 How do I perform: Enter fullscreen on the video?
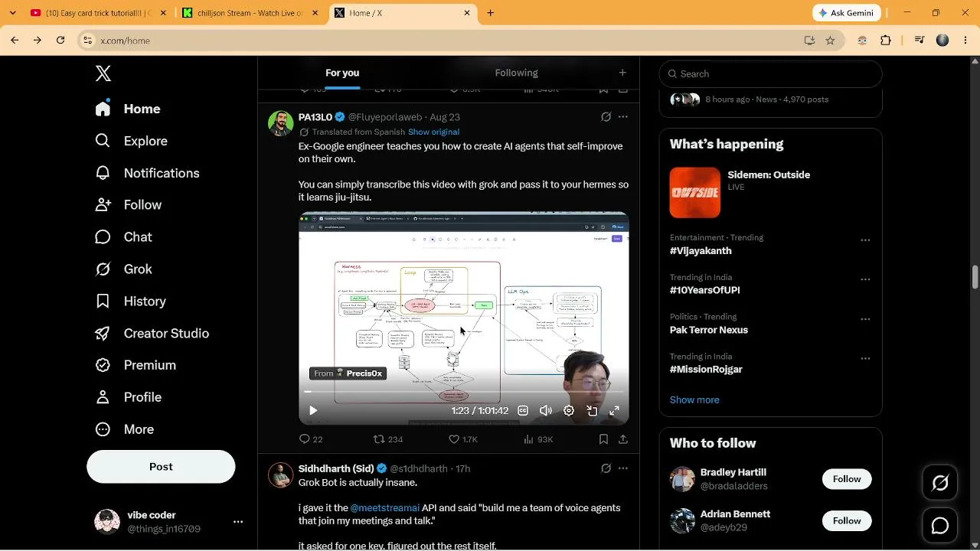[614, 411]
